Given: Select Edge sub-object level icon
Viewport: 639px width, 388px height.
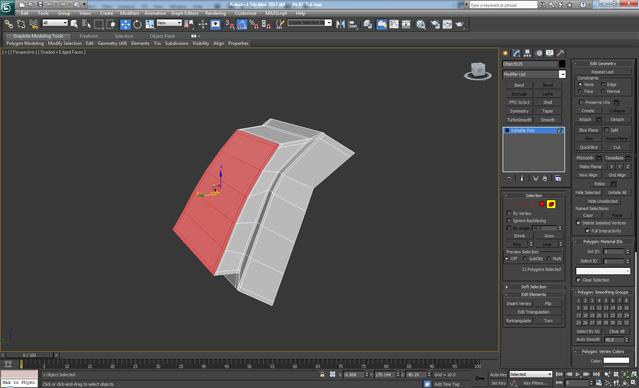Looking at the screenshot, I should pos(524,204).
